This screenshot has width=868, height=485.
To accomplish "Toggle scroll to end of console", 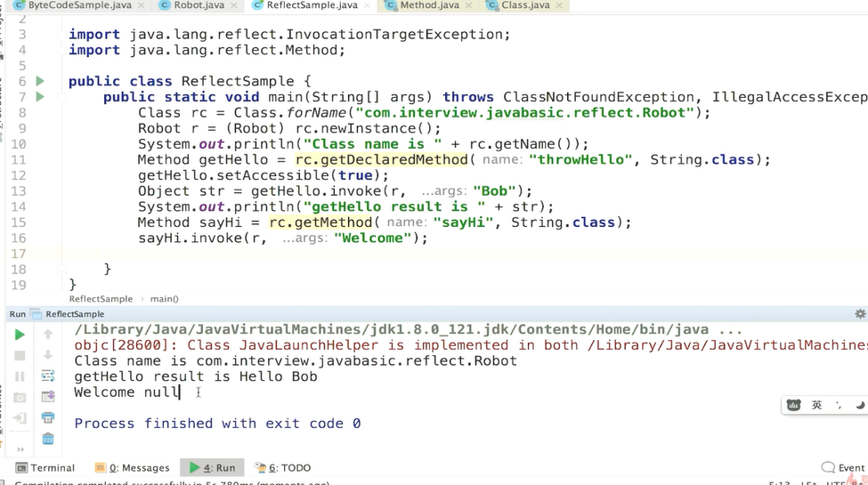I will pyautogui.click(x=48, y=396).
